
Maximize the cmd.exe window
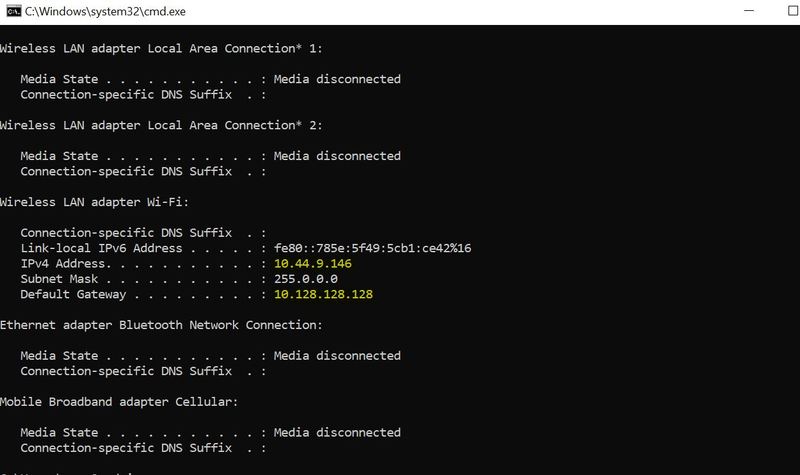pos(794,11)
